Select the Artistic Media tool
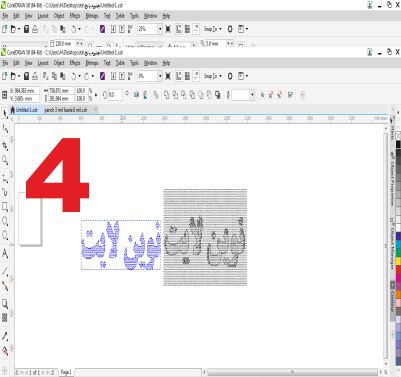 coord(5,192)
